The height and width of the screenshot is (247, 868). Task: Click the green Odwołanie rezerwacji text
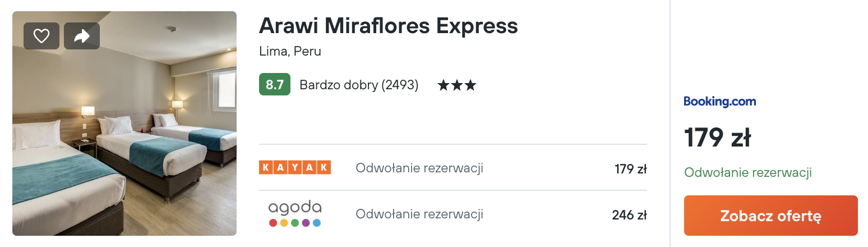pos(748,172)
